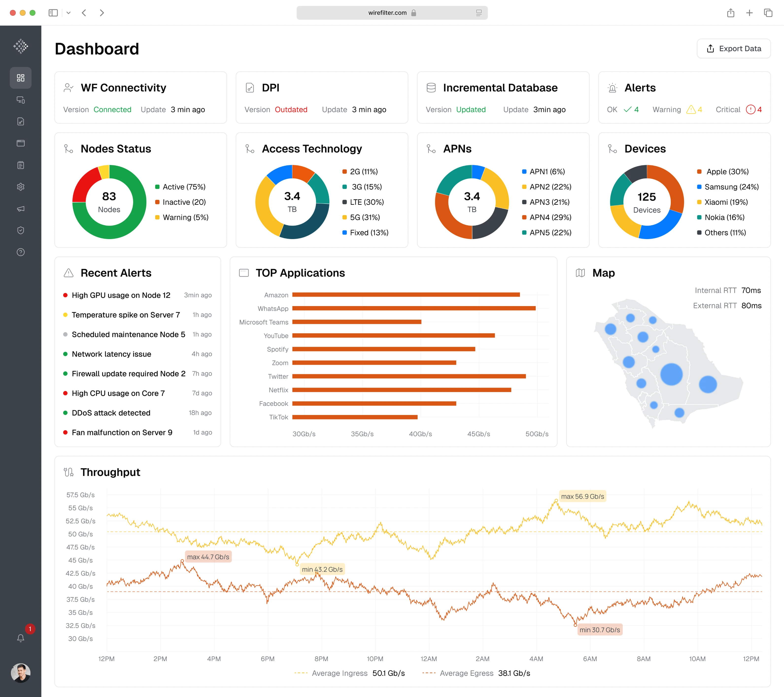Screen dimensions: 784x697
Task: Open the window-style sidebar icon
Action: pos(21,143)
